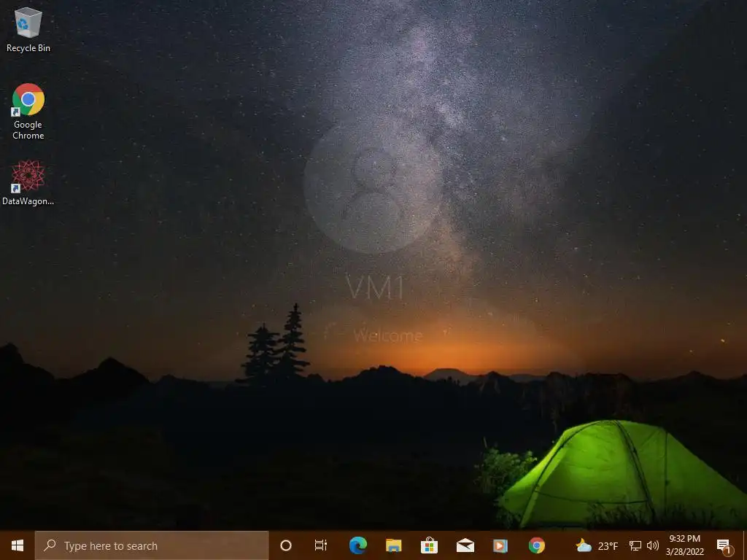Viewport: 747px width, 560px height.
Task: Launch Microsoft Edge from the taskbar
Action: 357,545
